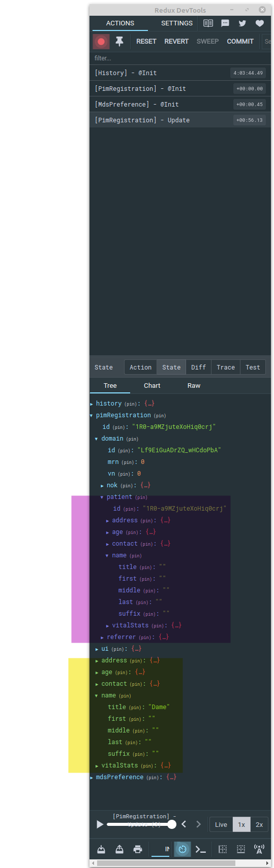This screenshot has height=868, width=274.
Task: Open the feedback chat bubble icon
Action: [x=225, y=23]
